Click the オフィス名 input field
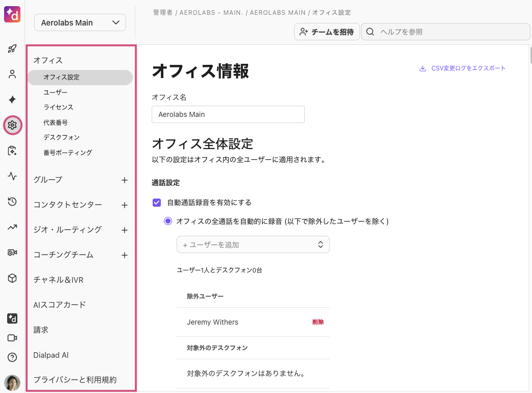This screenshot has width=532, height=393. [228, 114]
